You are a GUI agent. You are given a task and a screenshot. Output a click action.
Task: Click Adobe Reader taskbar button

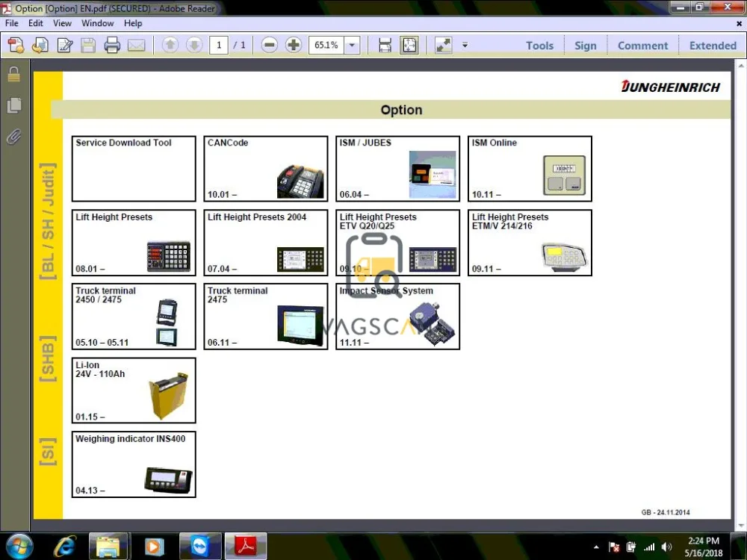(246, 547)
